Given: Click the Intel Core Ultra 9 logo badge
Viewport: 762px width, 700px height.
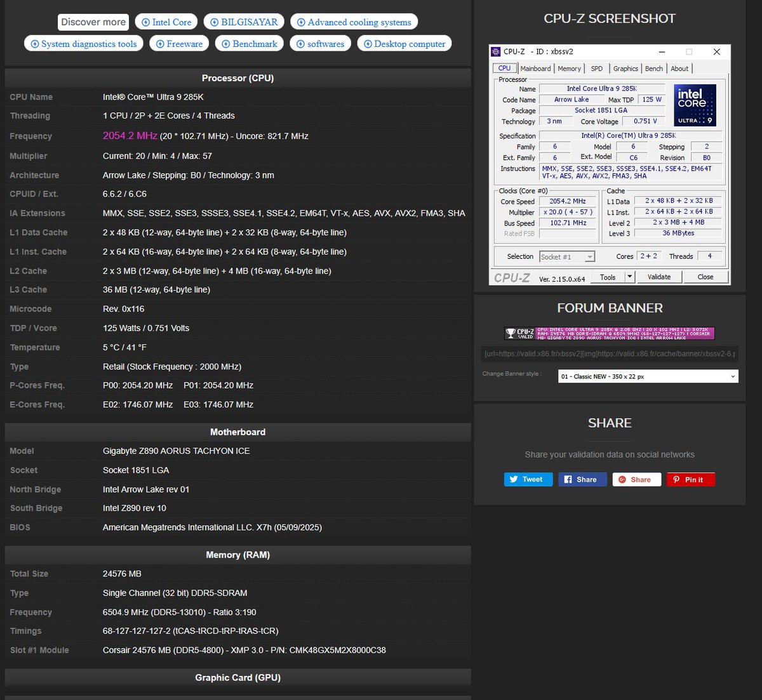Looking at the screenshot, I should pos(696,105).
